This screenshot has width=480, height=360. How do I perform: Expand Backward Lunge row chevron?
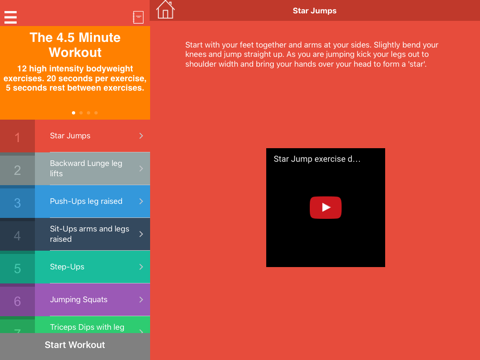(141, 169)
